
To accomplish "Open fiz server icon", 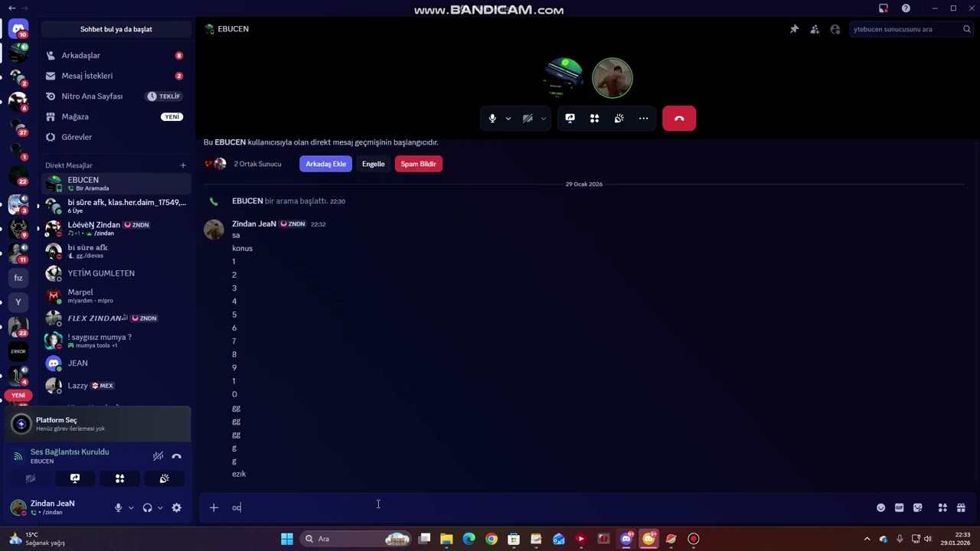I will (18, 278).
